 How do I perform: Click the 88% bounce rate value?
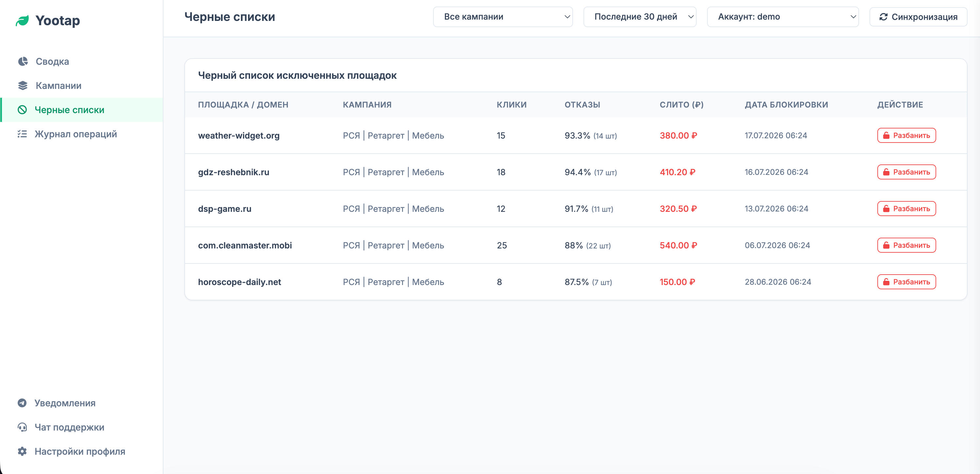(574, 245)
